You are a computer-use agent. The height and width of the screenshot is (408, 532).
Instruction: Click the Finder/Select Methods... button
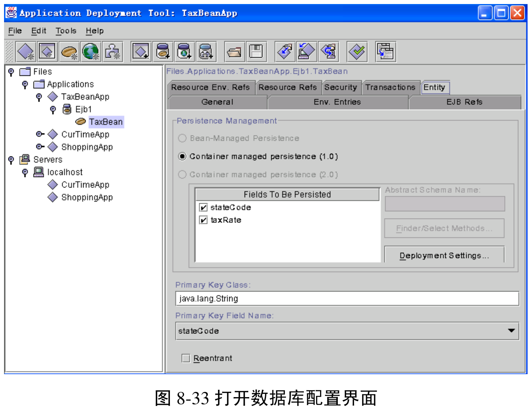(x=444, y=228)
